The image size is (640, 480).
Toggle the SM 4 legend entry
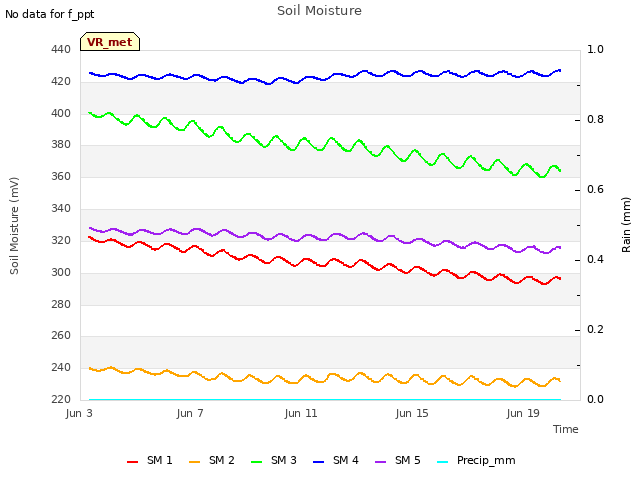336,460
